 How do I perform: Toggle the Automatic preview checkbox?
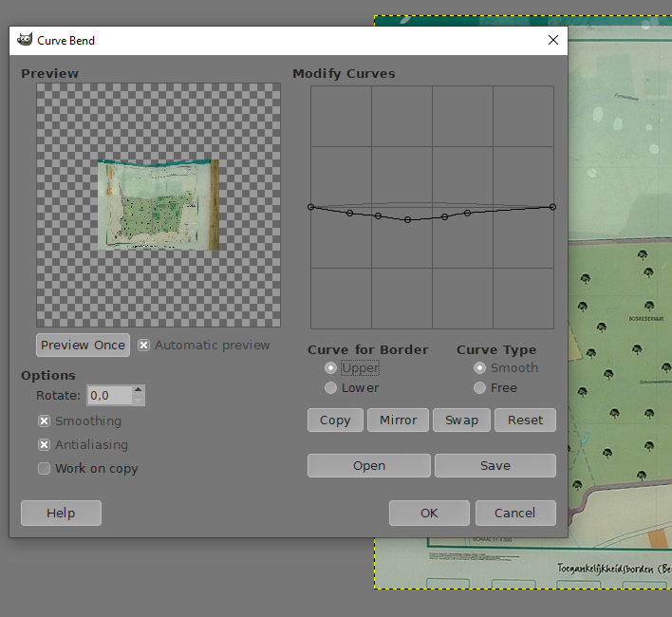point(144,346)
